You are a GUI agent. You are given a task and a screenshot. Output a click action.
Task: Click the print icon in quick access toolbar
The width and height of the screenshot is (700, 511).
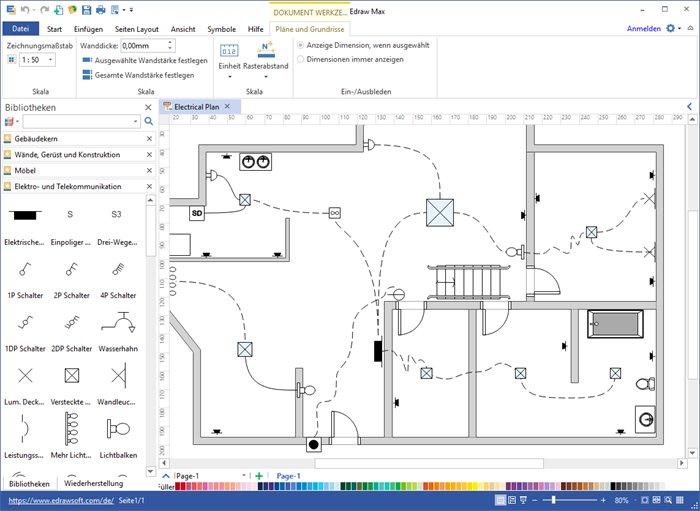(101, 9)
